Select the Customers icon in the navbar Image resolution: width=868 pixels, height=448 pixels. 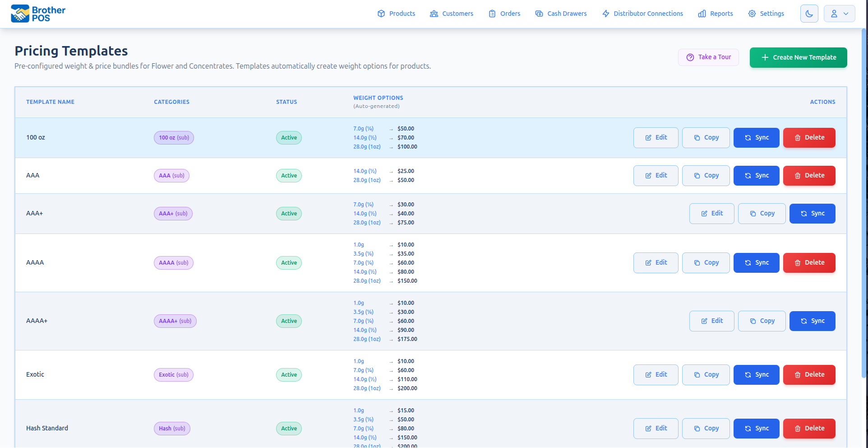click(x=434, y=14)
